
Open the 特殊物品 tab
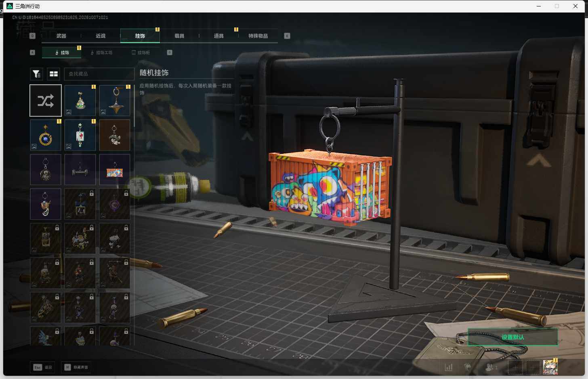click(258, 36)
